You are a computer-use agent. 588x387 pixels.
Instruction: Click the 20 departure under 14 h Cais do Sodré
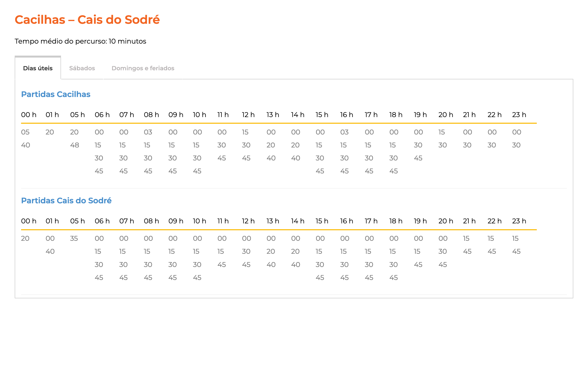(x=295, y=251)
